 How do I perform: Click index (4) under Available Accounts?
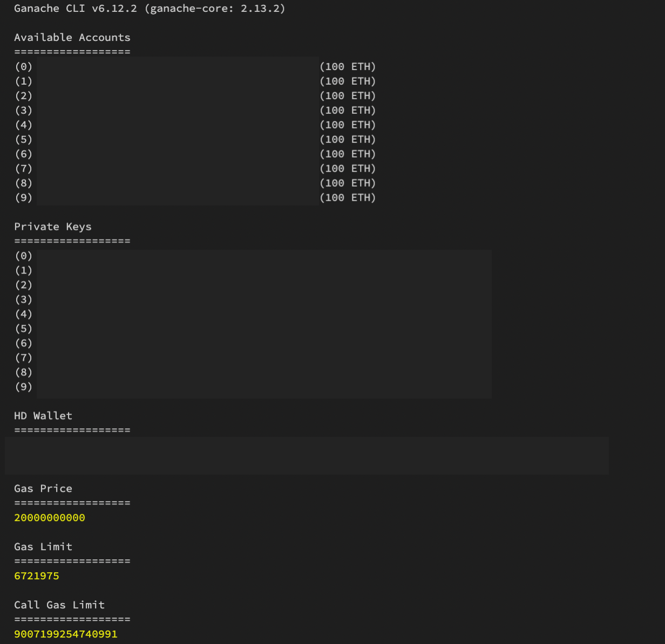[x=24, y=125]
